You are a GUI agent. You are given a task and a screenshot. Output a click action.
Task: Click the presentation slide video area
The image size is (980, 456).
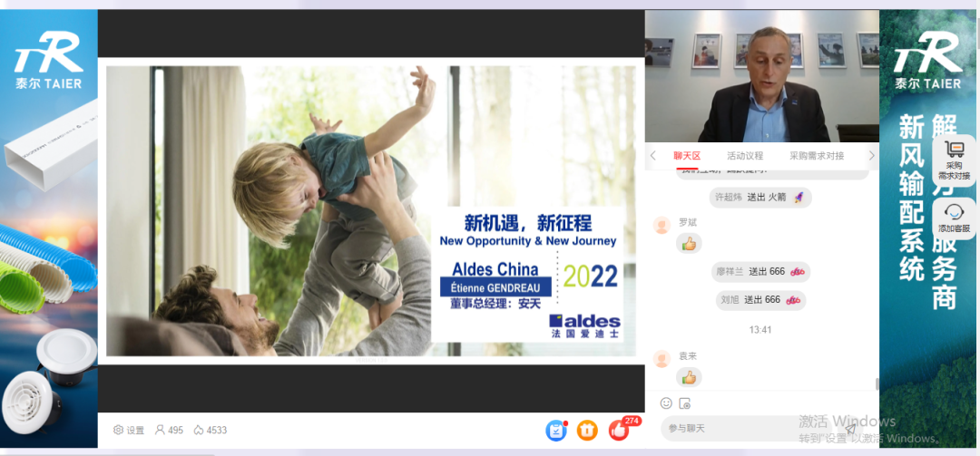[370, 210]
